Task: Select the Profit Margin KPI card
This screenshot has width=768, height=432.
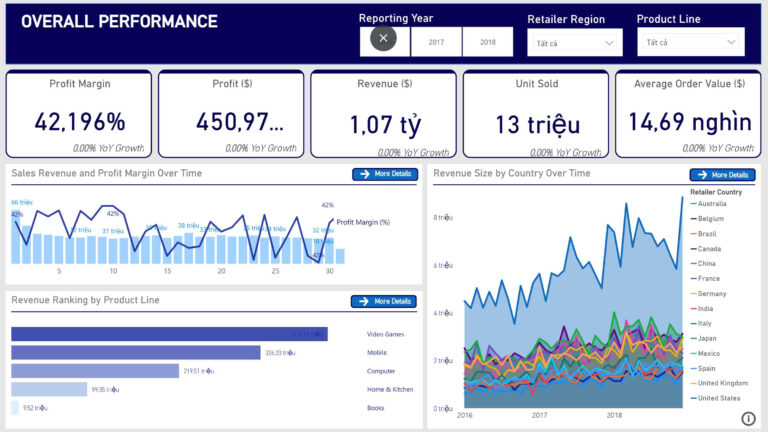Action: tap(80, 114)
